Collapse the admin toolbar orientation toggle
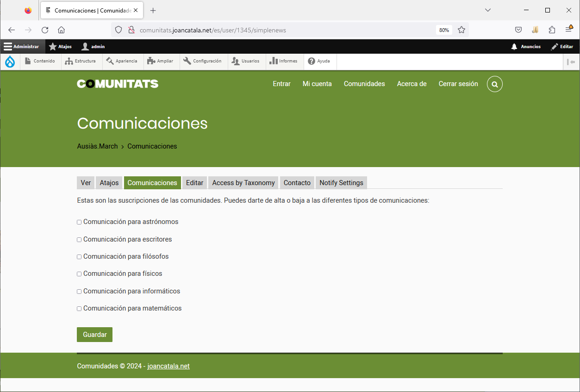This screenshot has width=580, height=392. (571, 62)
